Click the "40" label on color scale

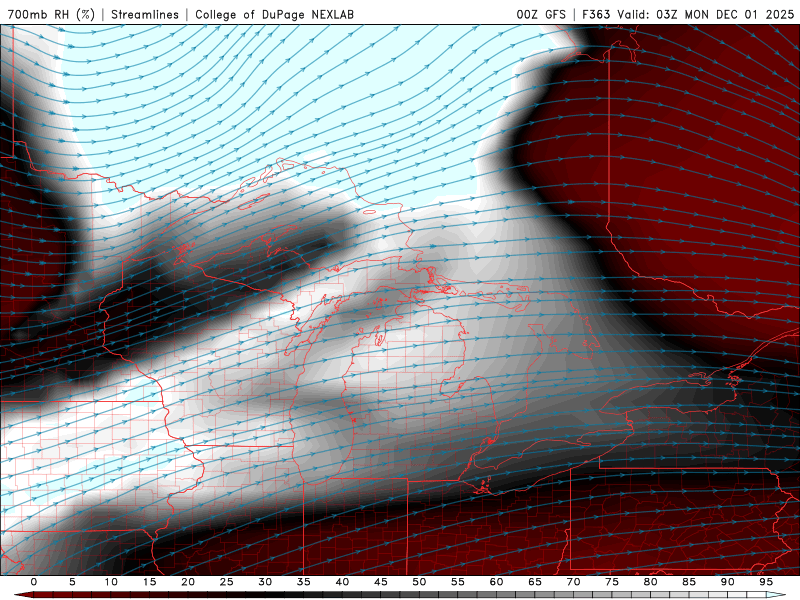(342, 582)
